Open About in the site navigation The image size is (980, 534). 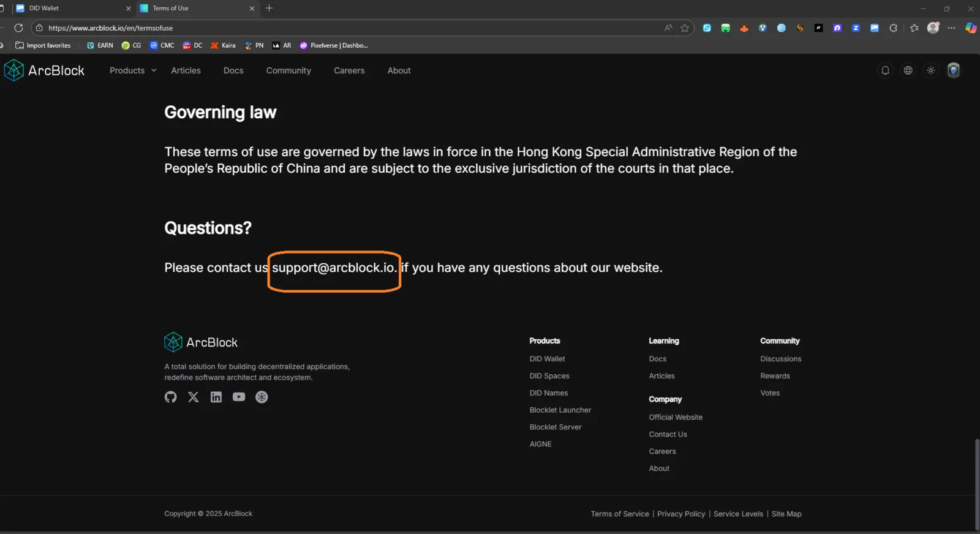pyautogui.click(x=399, y=70)
